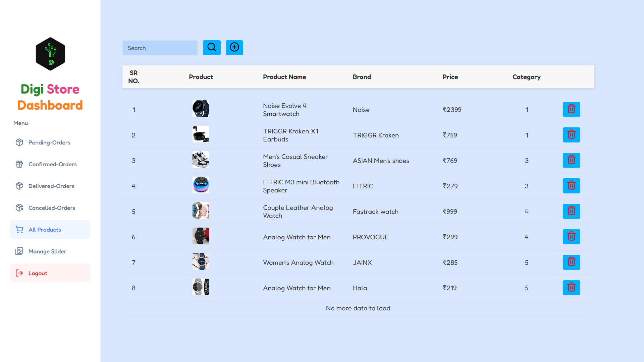This screenshot has height=362, width=644.
Task: Open Noise Evolve smartwatch thumbnail
Action: (201, 109)
